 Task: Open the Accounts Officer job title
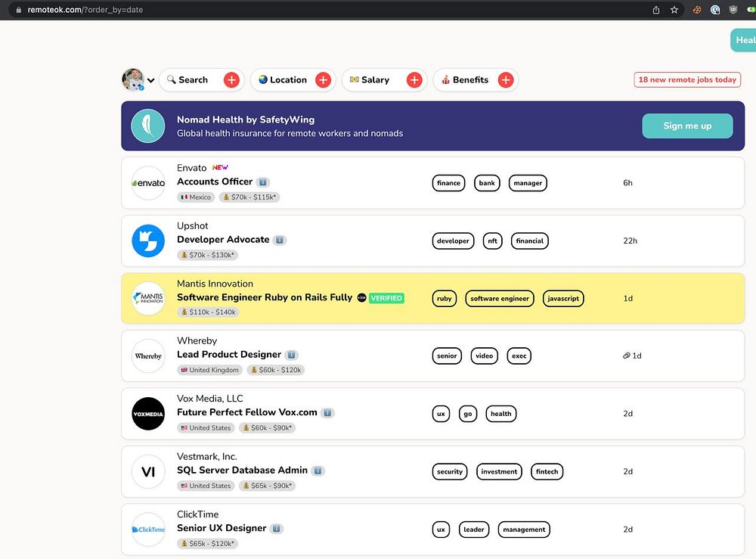click(x=215, y=182)
